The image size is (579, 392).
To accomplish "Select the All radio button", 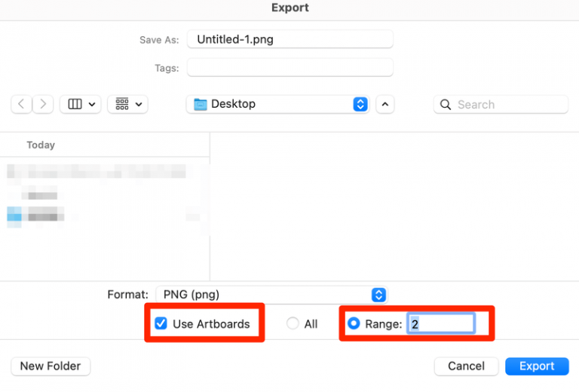I will click(x=293, y=323).
